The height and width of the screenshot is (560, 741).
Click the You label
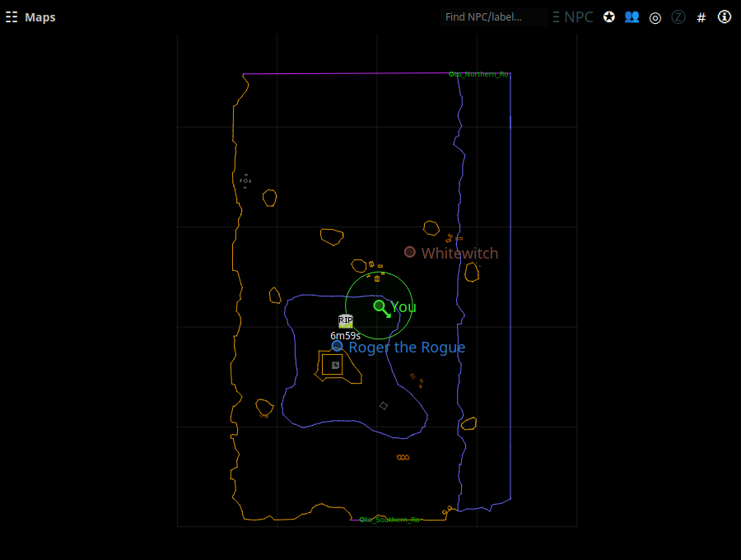[x=403, y=307]
